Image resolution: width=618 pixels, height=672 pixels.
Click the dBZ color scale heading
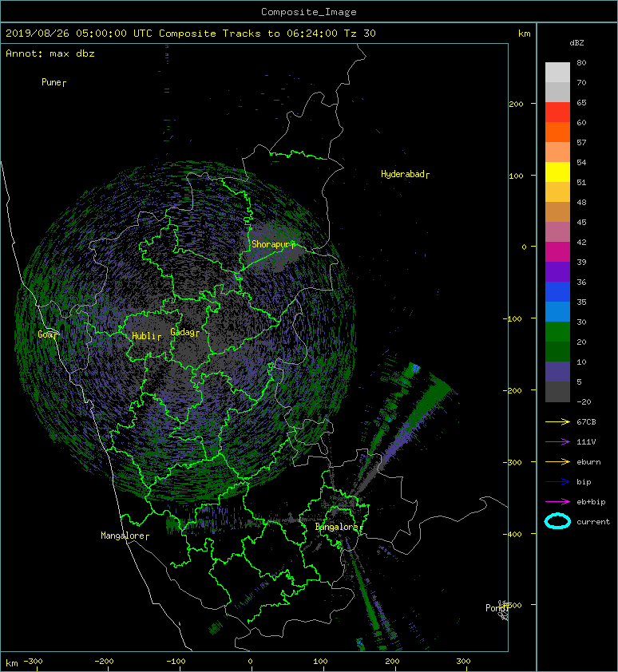(x=576, y=43)
